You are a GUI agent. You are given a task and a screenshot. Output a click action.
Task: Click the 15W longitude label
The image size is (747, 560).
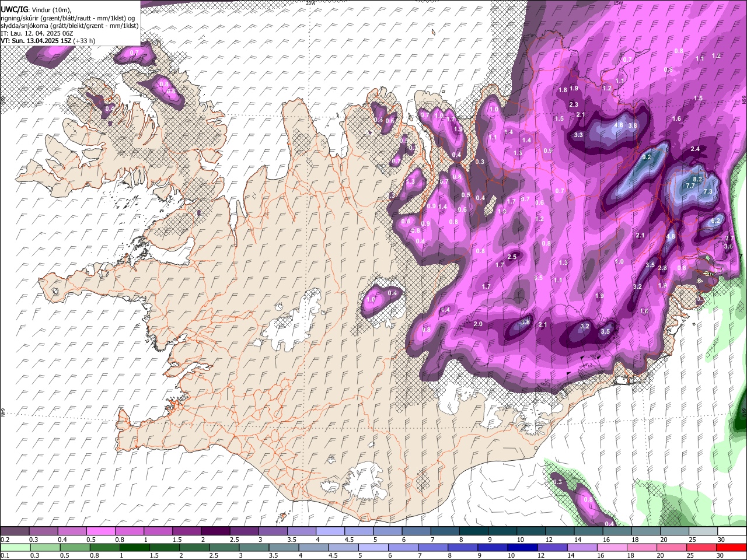618,3
